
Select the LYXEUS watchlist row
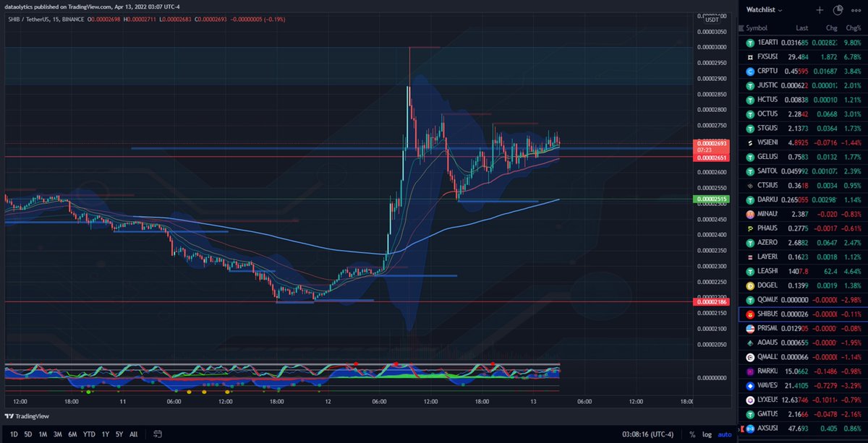[803, 400]
